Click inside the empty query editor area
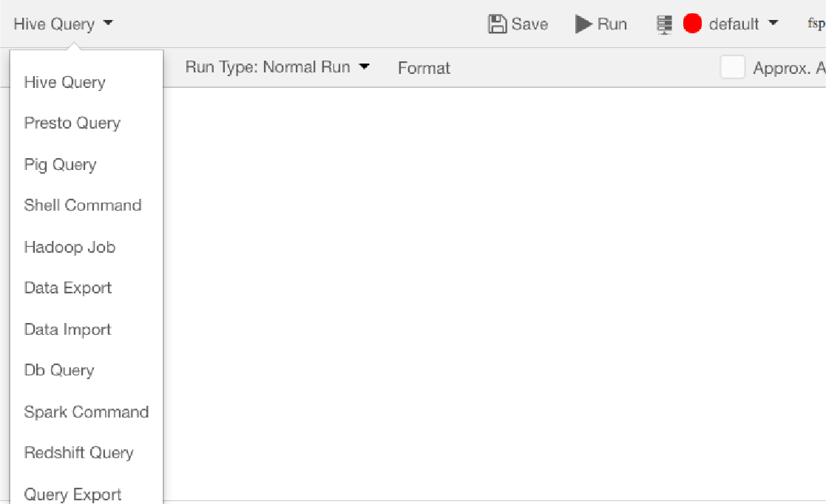 [494, 293]
